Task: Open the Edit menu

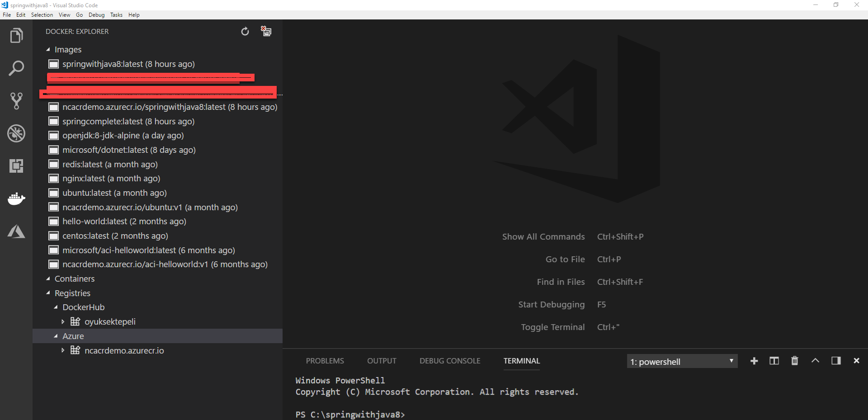Action: coord(21,15)
